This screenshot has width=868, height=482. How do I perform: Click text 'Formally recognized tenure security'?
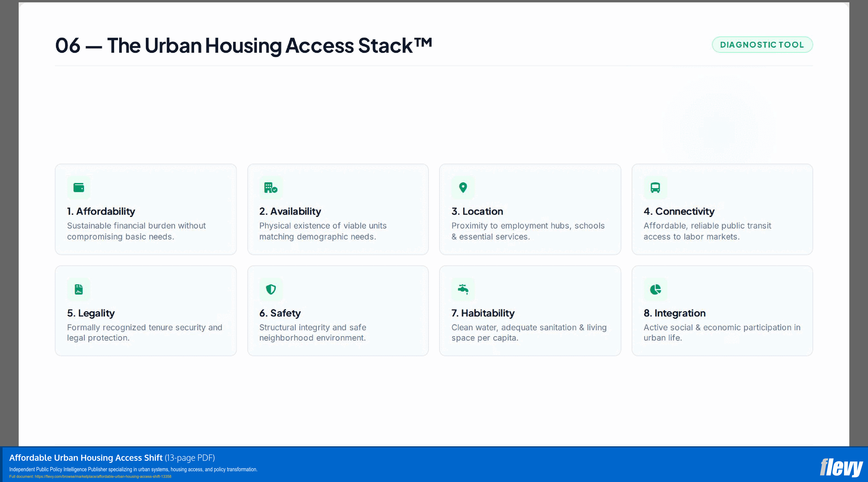136,327
